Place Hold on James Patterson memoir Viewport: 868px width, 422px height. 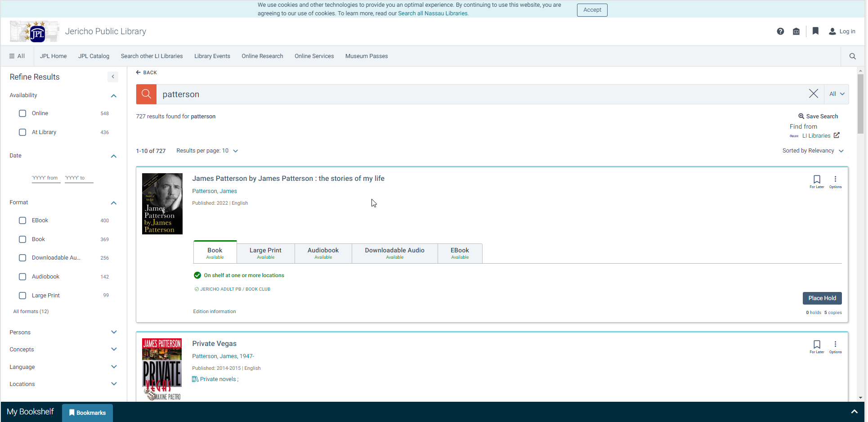pyautogui.click(x=822, y=298)
